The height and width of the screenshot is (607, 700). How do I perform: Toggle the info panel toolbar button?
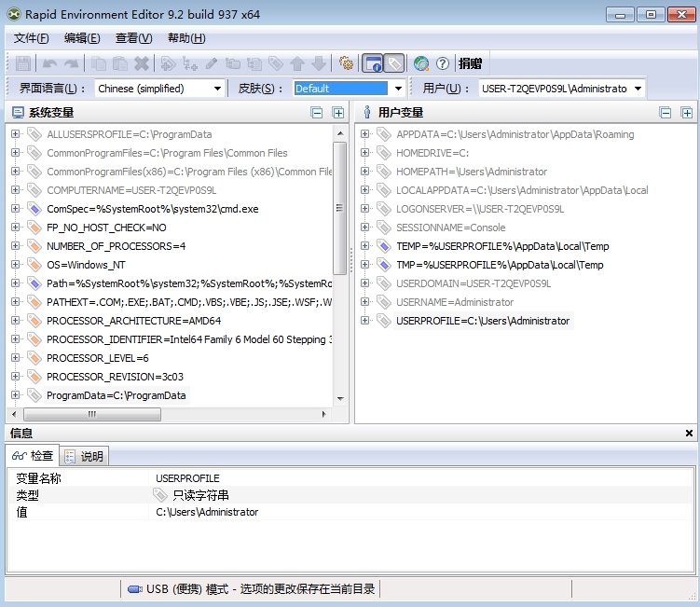372,63
